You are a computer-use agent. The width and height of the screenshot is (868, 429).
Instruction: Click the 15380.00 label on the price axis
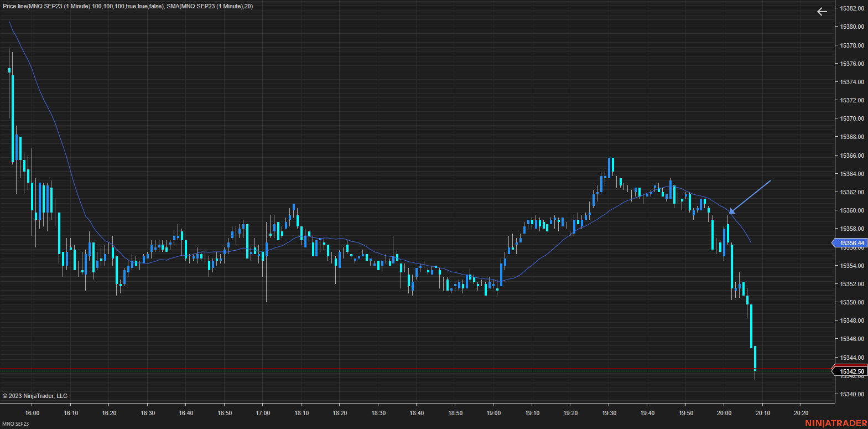[852, 27]
